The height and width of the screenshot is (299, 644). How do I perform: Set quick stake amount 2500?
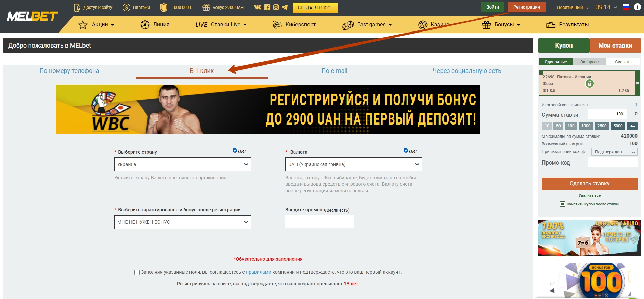coord(602,126)
